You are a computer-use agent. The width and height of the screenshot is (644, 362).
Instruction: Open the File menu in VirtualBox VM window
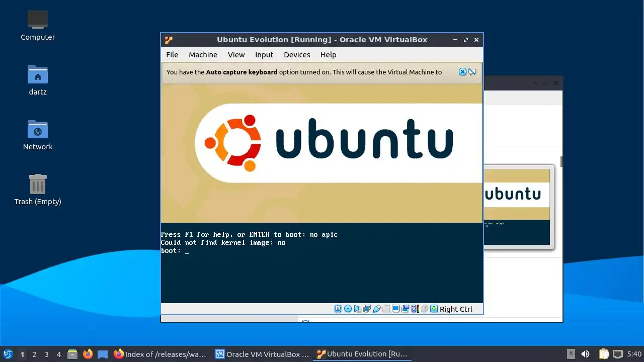[x=172, y=55]
